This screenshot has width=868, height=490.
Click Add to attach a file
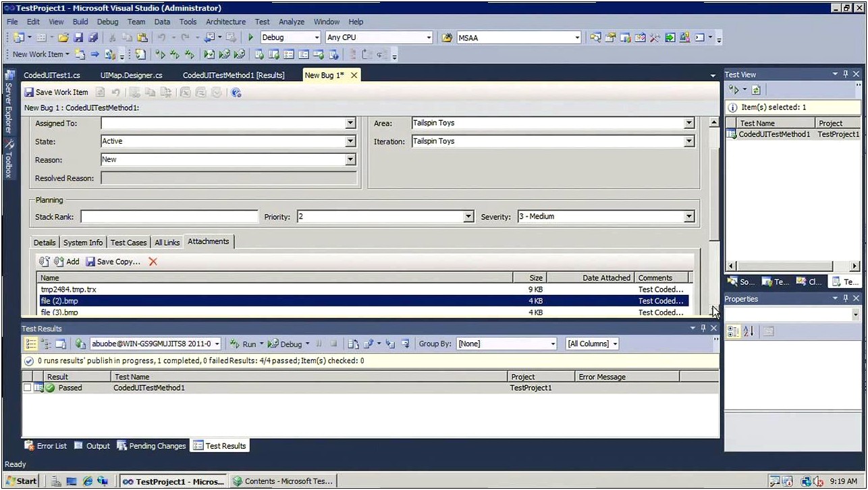click(x=66, y=261)
